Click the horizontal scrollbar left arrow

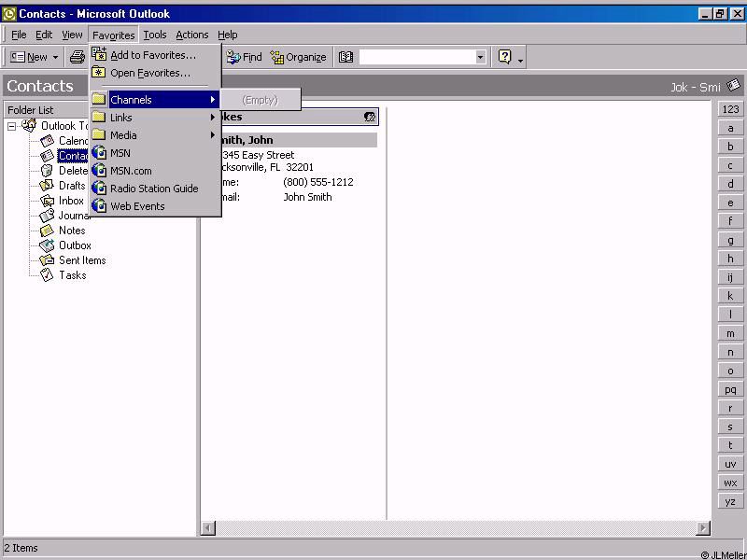click(208, 528)
